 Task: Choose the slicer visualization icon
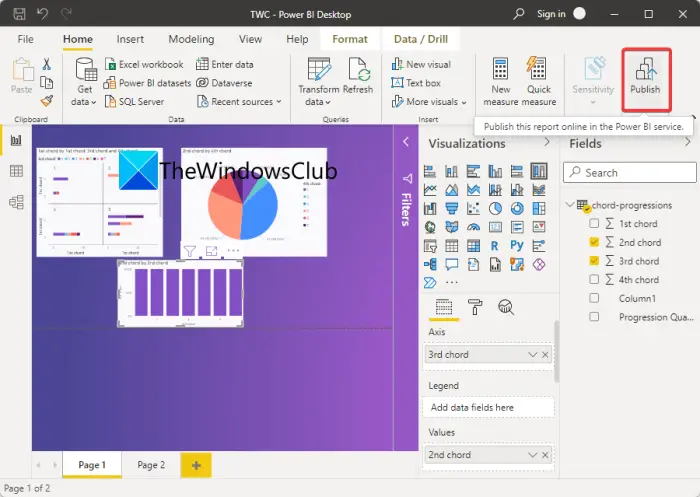pos(430,246)
